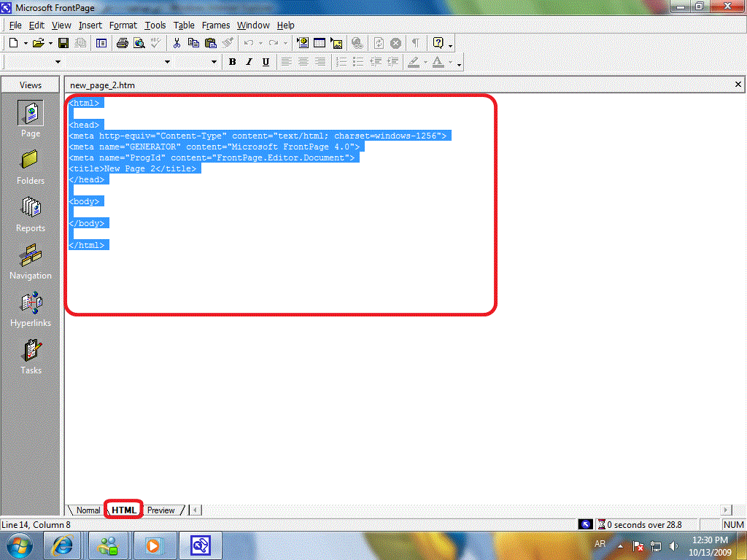Switch to the Normal tab
747x560 pixels.
click(88, 510)
